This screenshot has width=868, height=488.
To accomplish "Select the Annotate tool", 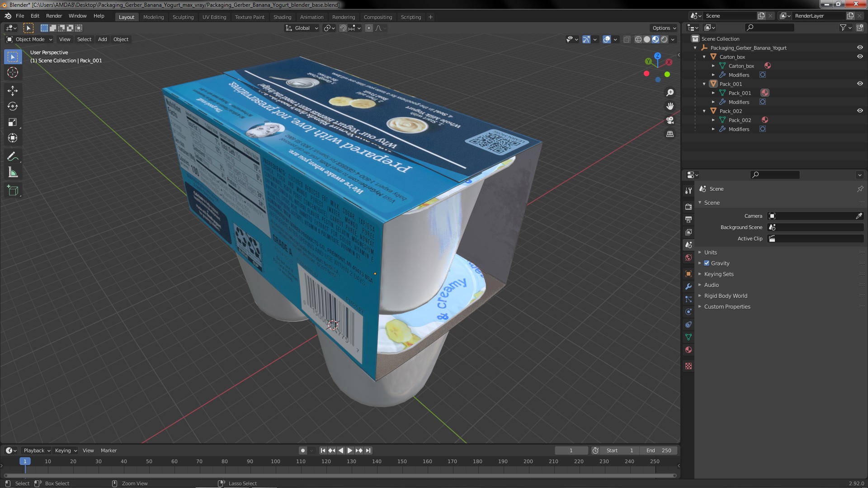I will [13, 156].
